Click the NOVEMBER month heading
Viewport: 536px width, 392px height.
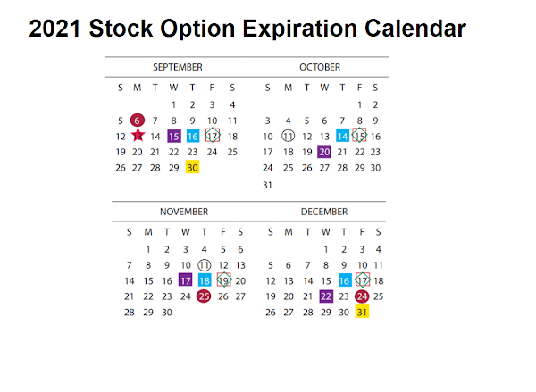[x=184, y=212]
